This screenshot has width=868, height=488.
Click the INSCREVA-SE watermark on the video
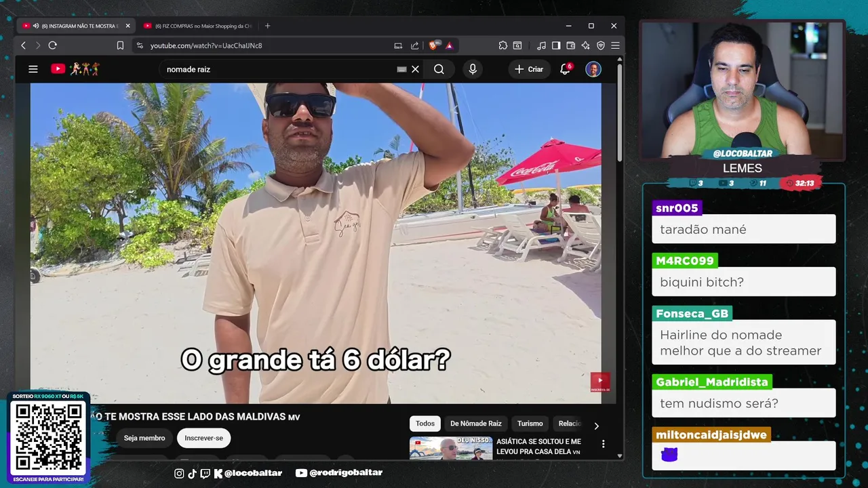pos(600,382)
